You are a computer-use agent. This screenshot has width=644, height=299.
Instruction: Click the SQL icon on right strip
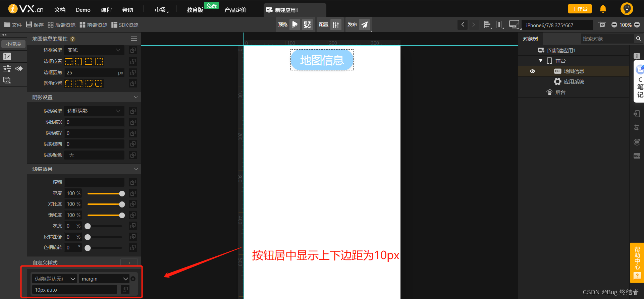pos(637,156)
